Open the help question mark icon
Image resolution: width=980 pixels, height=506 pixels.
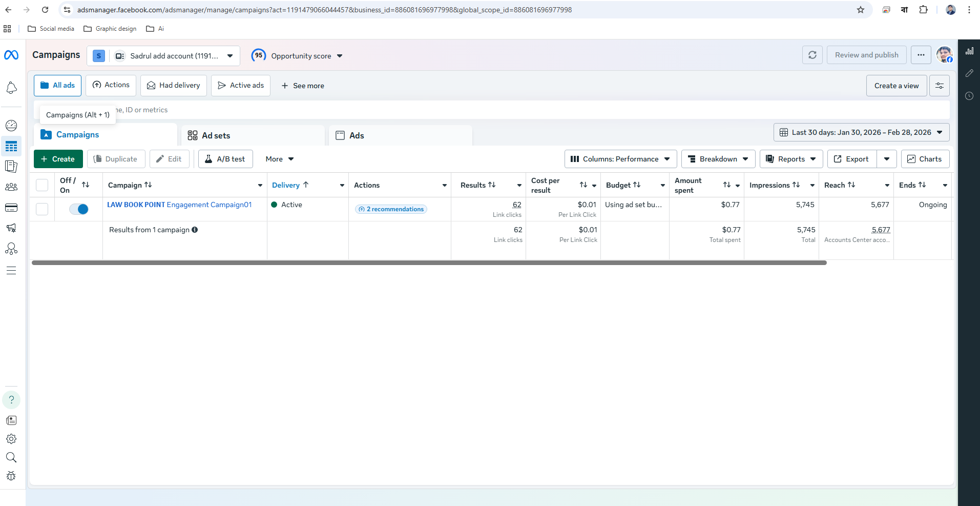11,399
